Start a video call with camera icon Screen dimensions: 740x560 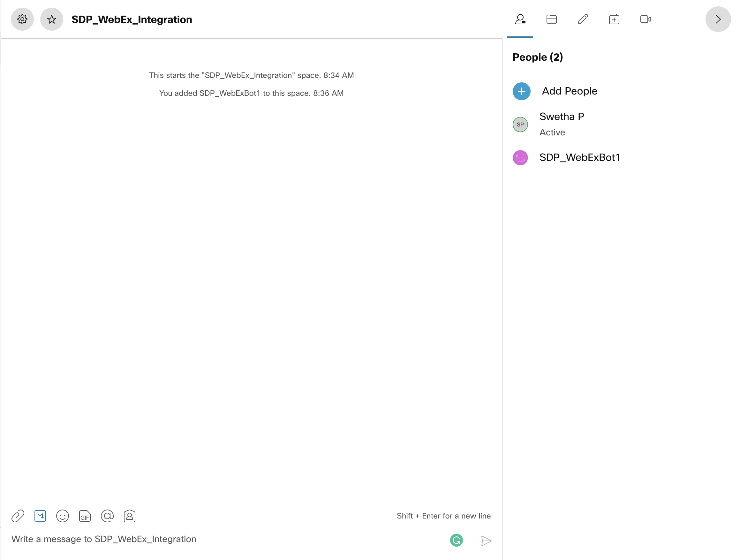(645, 19)
